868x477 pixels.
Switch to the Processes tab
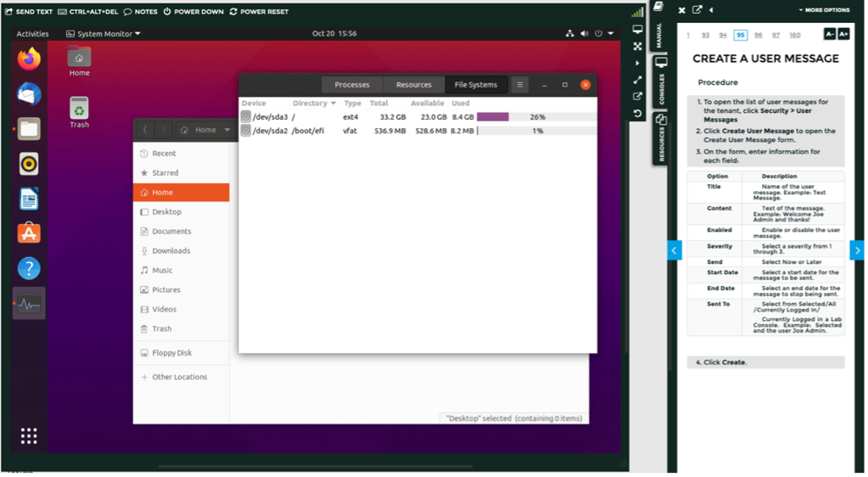[x=352, y=85]
